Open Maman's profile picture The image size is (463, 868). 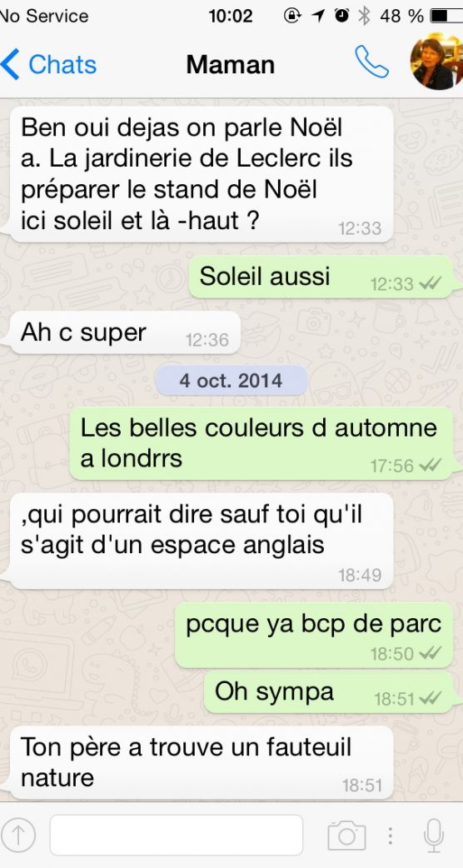point(437,61)
